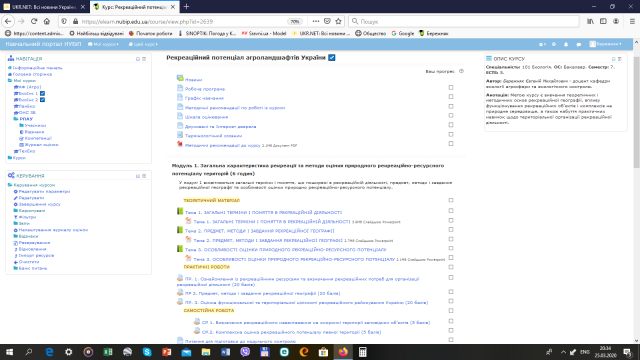Open the Firefox account icon
The height and width of the screenshot is (360, 640).
coord(616,21)
